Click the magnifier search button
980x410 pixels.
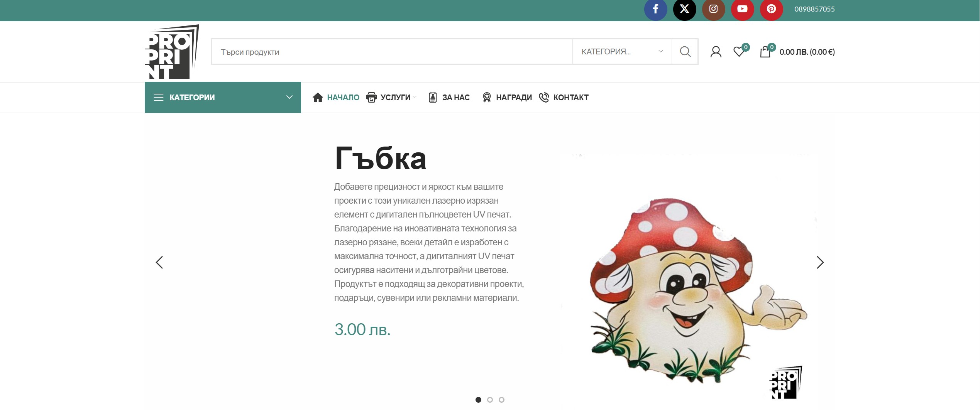[x=685, y=52]
